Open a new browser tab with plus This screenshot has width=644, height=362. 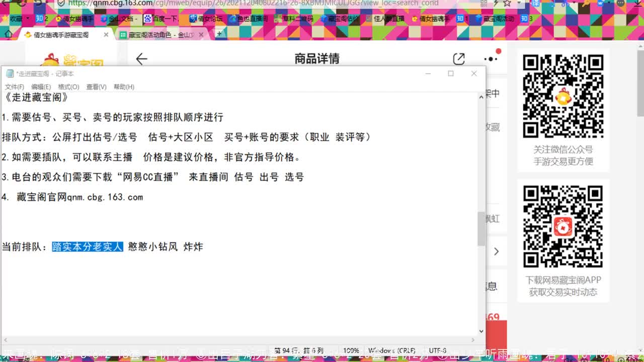click(x=218, y=33)
